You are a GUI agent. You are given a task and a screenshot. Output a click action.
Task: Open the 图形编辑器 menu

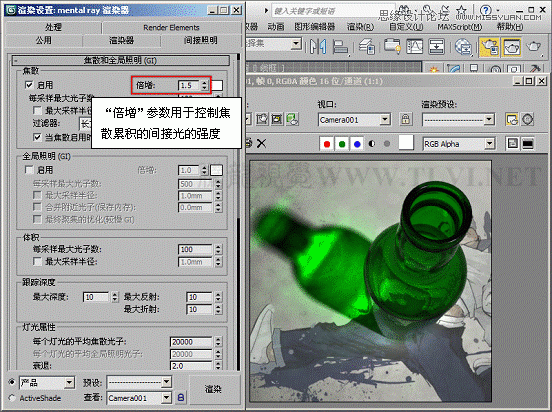click(x=314, y=27)
